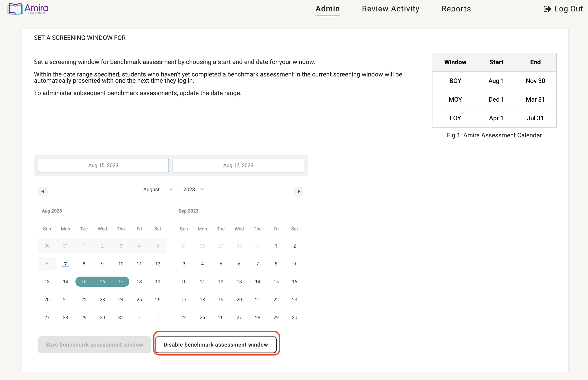Click the Mar 31 end date cell
This screenshot has height=380, width=588.
point(535,100)
